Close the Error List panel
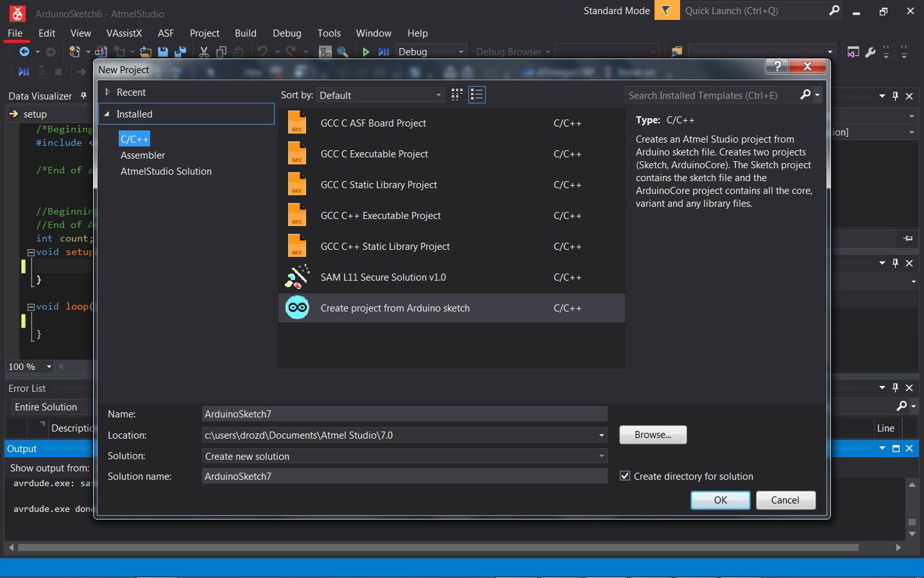This screenshot has width=924, height=578. 909,387
